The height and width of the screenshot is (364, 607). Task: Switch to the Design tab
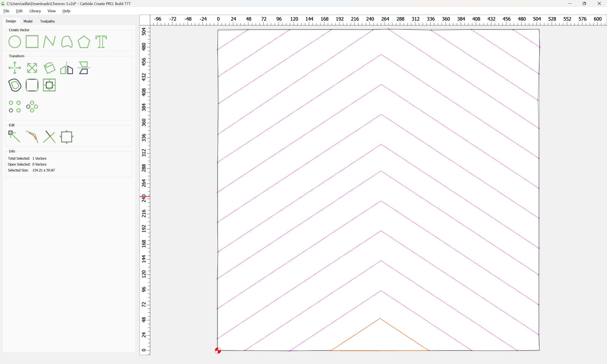tap(11, 21)
